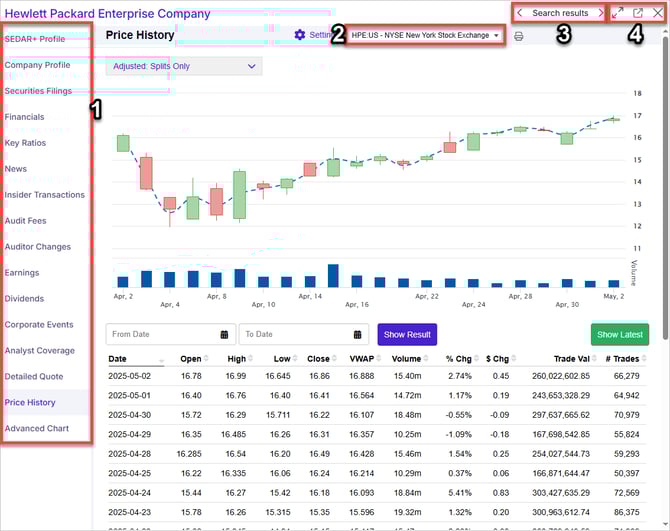
Task: Sort table by Date column
Action: pos(136,359)
